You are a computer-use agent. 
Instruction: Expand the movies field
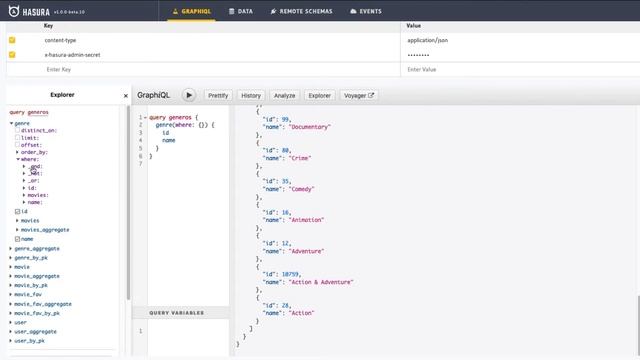[x=18, y=220]
